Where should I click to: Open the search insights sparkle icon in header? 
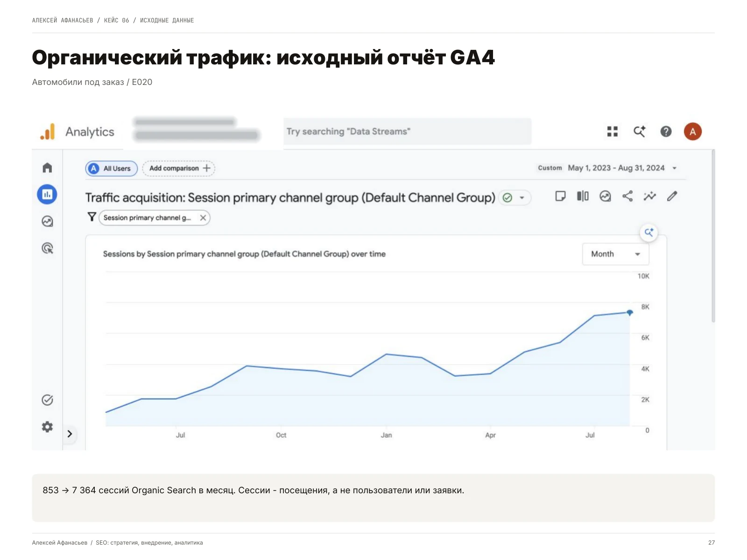pos(639,132)
